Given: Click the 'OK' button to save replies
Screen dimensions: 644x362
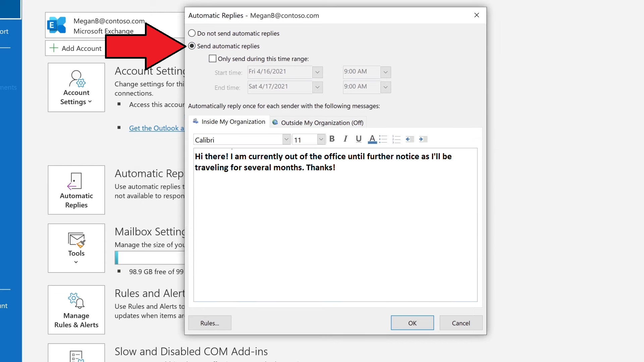Looking at the screenshot, I should coord(412,323).
